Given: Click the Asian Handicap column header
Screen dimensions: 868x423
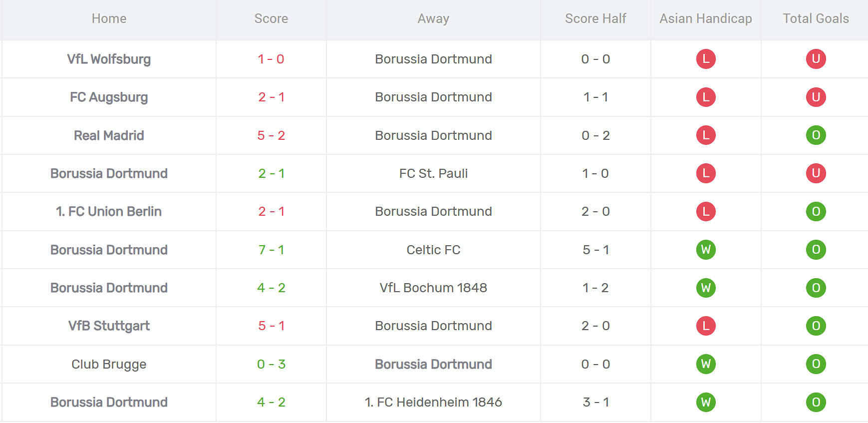Looking at the screenshot, I should click(x=705, y=18).
